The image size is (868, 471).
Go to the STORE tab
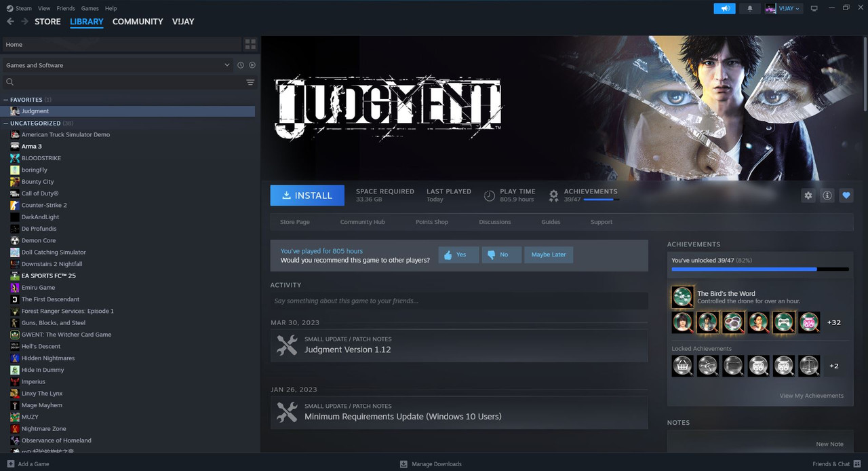pyautogui.click(x=47, y=22)
